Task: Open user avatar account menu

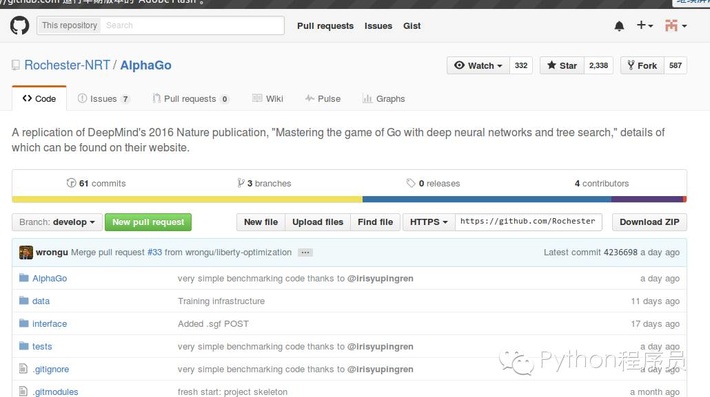Action: click(676, 26)
